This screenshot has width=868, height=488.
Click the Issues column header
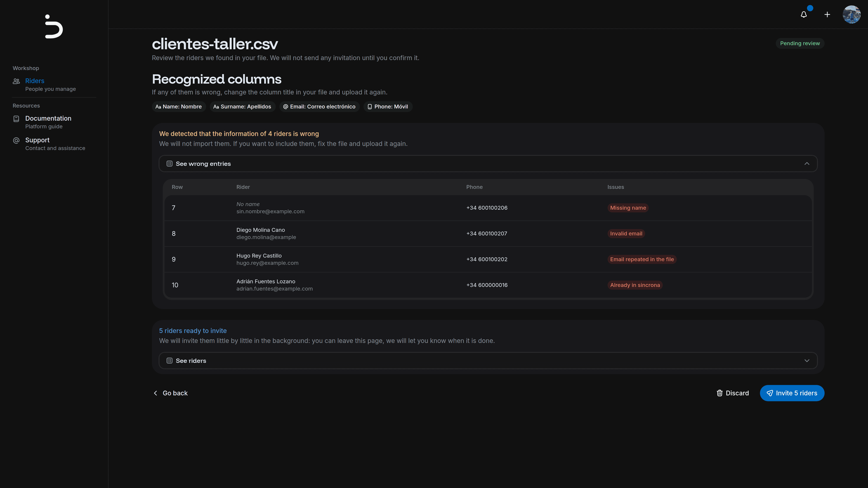[x=616, y=187]
